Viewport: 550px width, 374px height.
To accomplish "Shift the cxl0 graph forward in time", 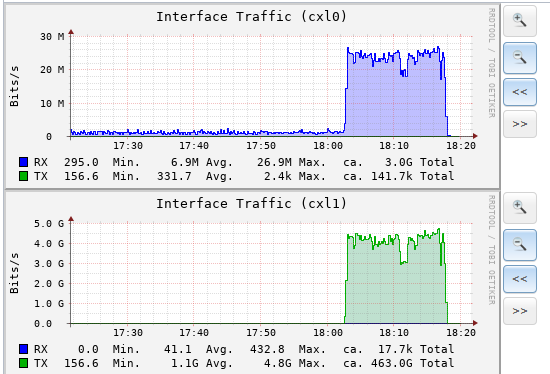I will point(520,124).
